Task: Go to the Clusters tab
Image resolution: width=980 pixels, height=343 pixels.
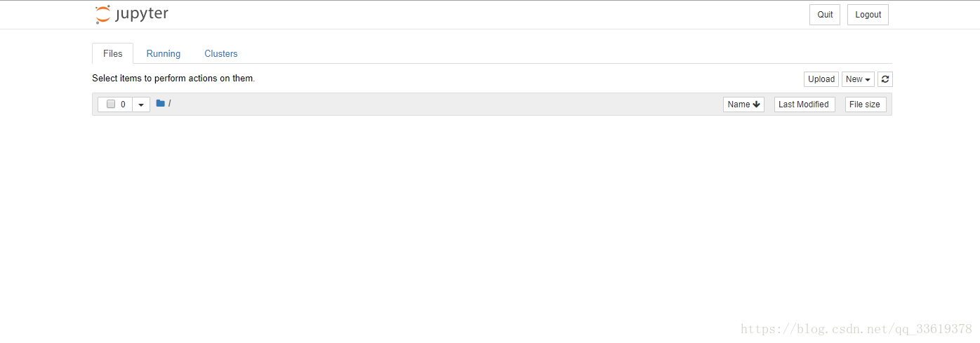Action: point(221,53)
